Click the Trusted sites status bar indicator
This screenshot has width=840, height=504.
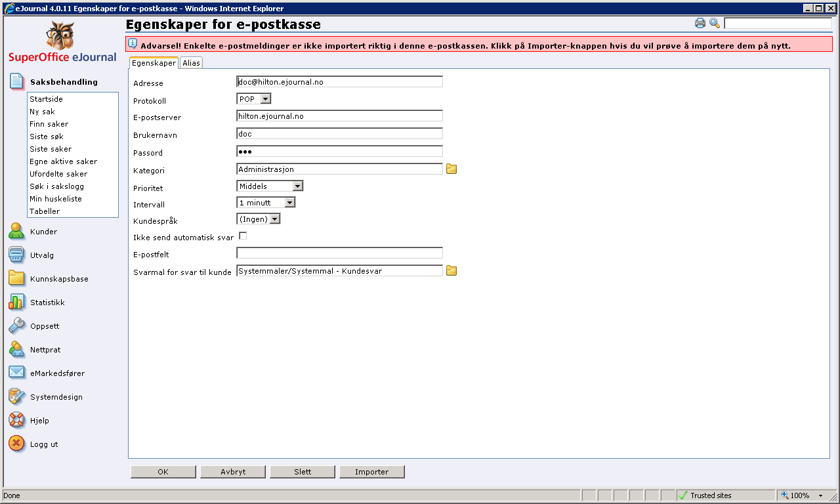click(x=725, y=495)
